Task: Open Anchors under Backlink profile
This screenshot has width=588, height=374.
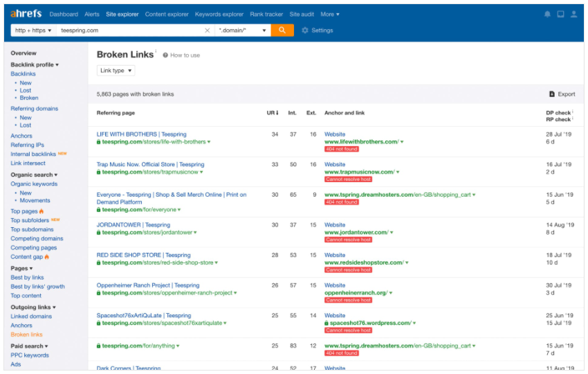Action: [x=21, y=136]
